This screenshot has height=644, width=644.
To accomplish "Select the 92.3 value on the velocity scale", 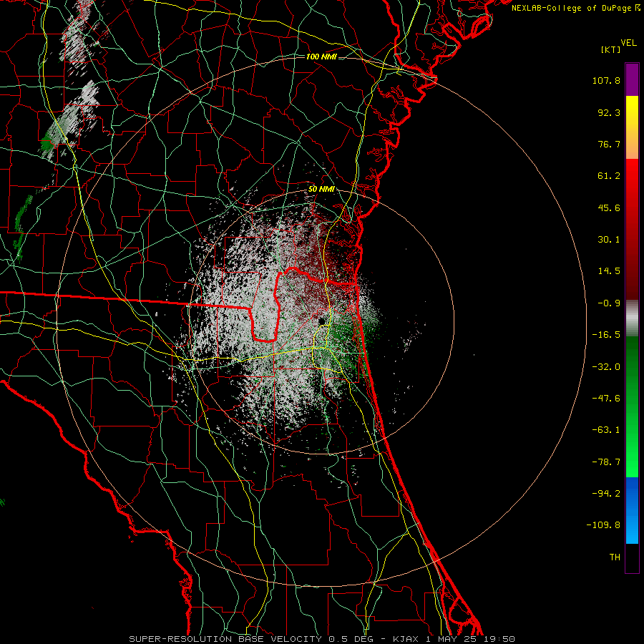I will (609, 112).
